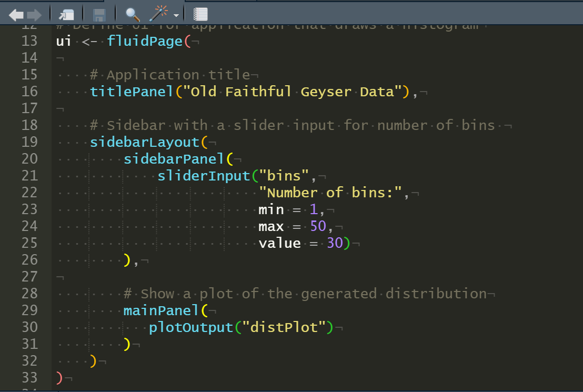
Task: Open Find/Replace with the magnifier icon
Action: point(133,15)
